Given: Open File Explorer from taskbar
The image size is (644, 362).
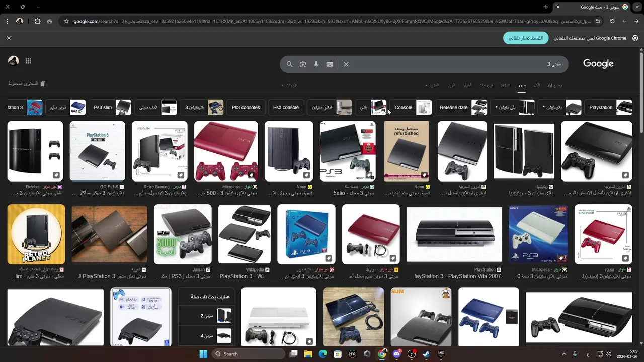Looking at the screenshot, I should tap(308, 354).
